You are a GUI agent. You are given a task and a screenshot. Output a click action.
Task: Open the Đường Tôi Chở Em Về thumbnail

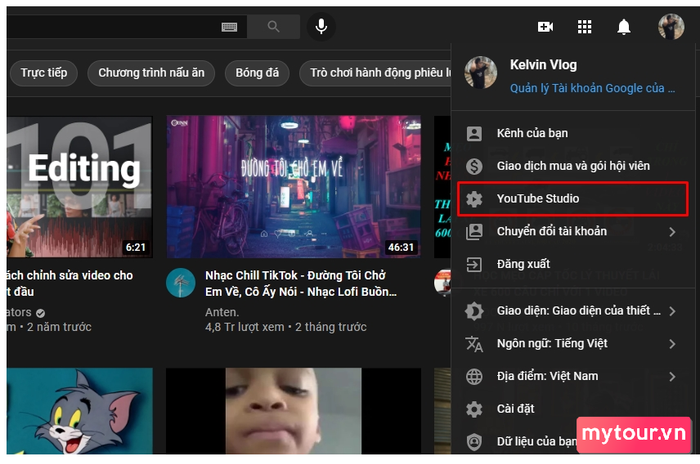(x=293, y=187)
